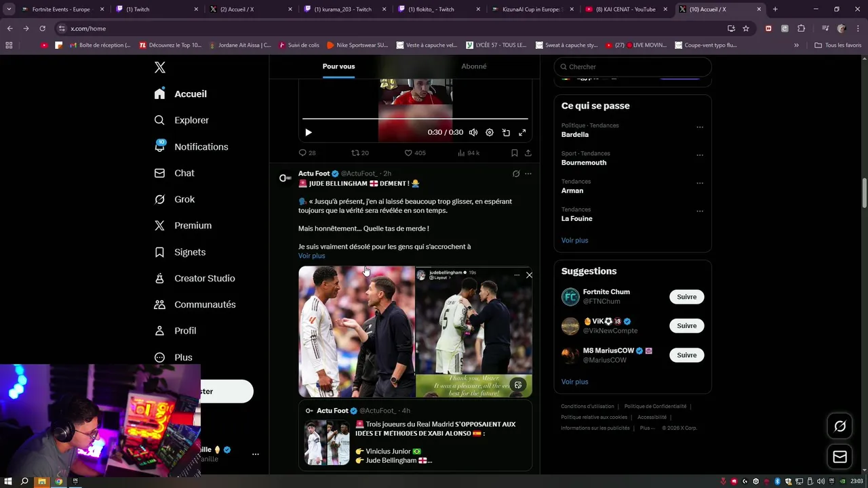Image resolution: width=868 pixels, height=488 pixels.
Task: Open the Extensions puzzle icon
Action: pyautogui.click(x=801, y=28)
